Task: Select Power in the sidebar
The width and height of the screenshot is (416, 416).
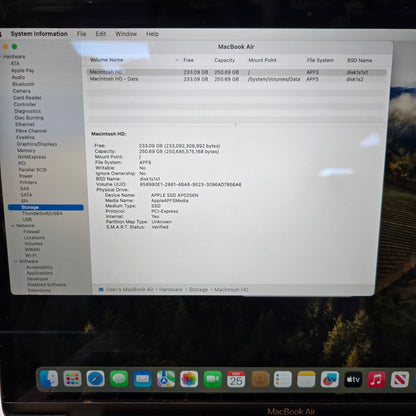Action: coord(26,176)
